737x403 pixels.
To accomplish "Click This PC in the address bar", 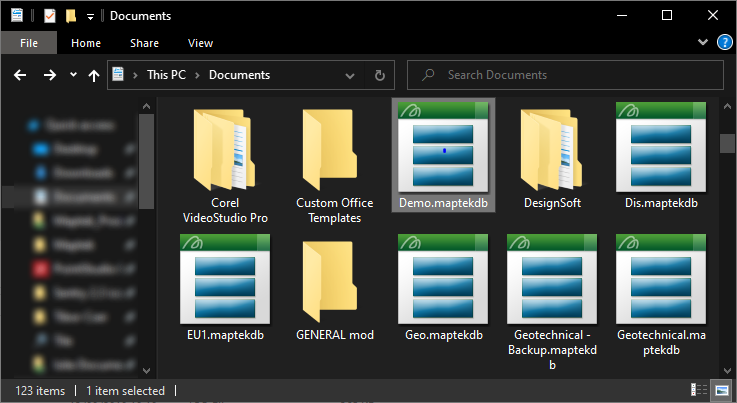I will (x=166, y=75).
